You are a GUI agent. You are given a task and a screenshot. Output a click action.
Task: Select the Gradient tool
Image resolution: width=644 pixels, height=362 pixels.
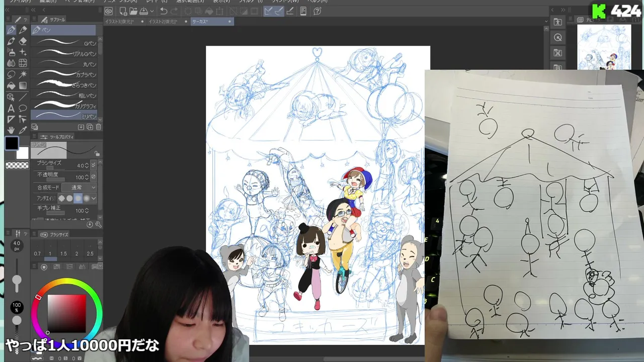pyautogui.click(x=23, y=85)
